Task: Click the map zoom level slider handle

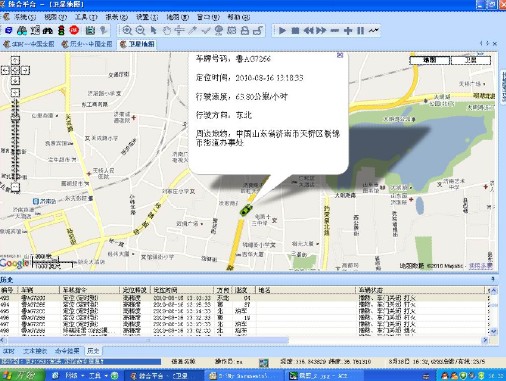Action: pyautogui.click(x=15, y=117)
